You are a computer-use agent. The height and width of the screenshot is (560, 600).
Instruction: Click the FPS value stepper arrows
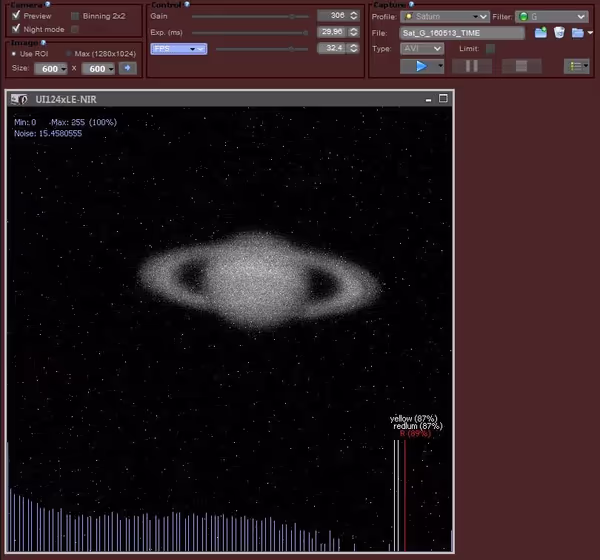[354, 48]
